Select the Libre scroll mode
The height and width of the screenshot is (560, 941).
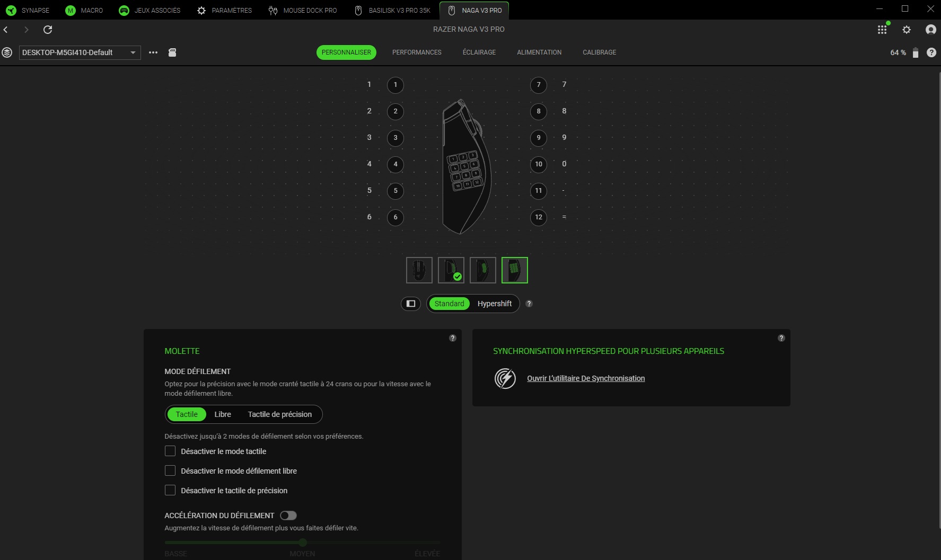click(223, 414)
